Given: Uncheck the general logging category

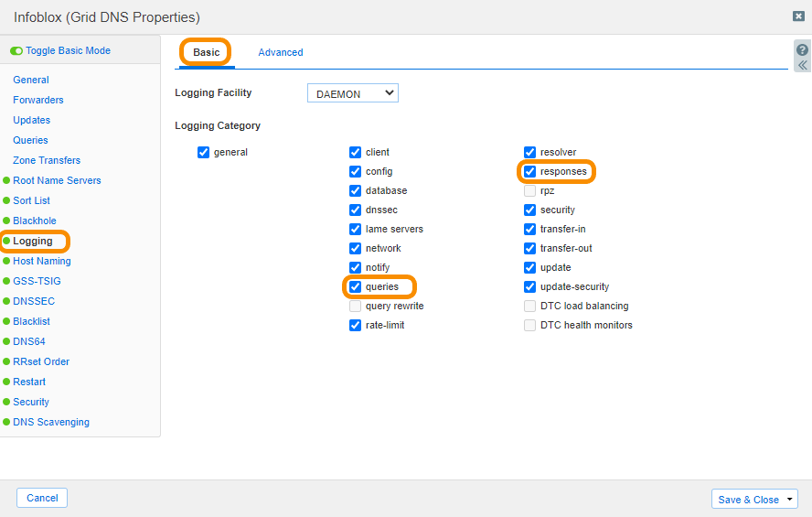Looking at the screenshot, I should click(203, 152).
